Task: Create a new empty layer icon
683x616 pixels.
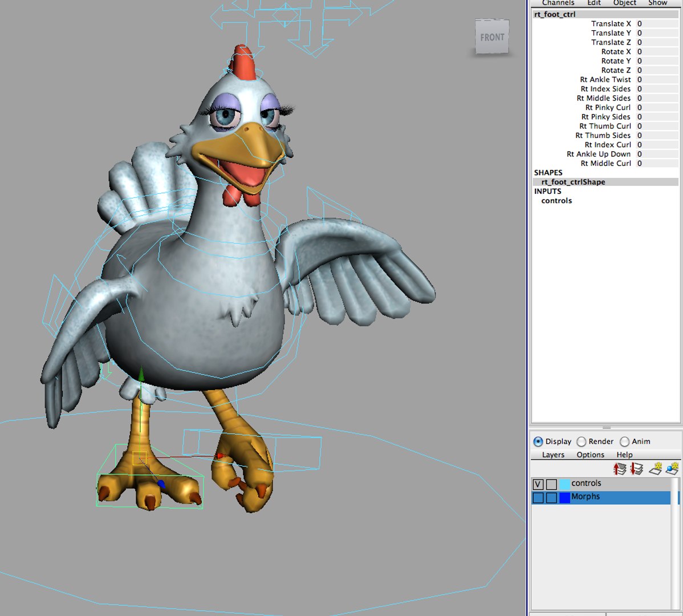Action: click(656, 469)
